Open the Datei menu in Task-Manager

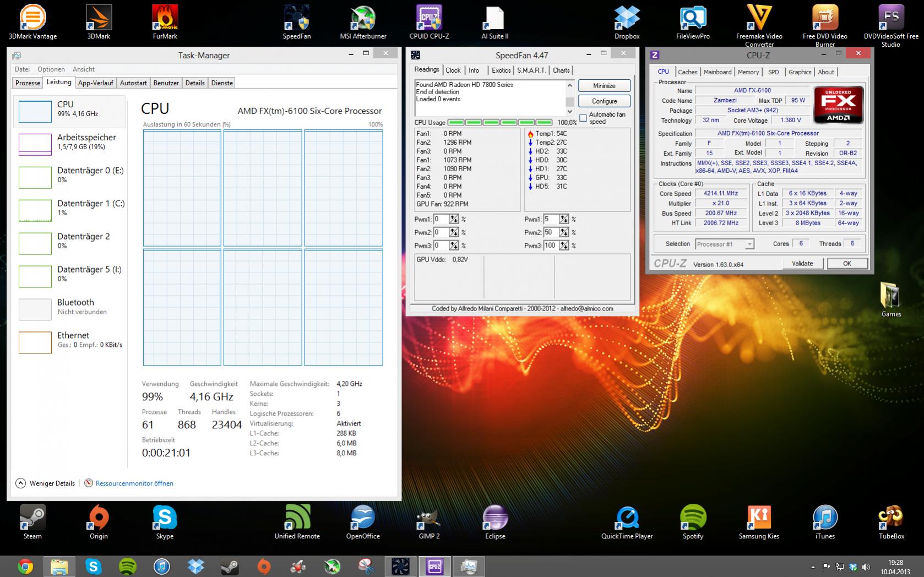[x=22, y=69]
